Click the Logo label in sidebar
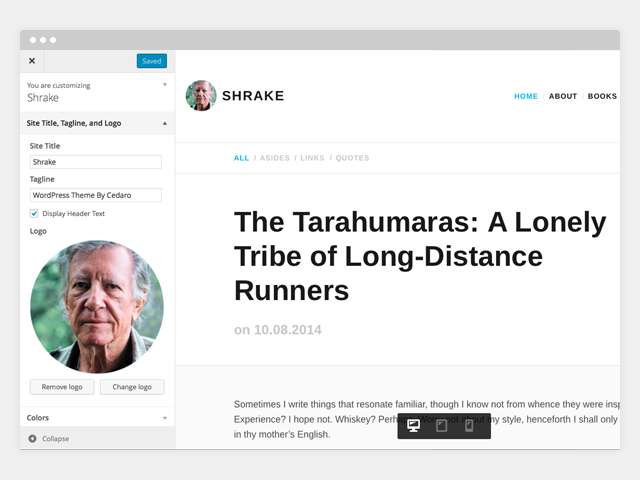The image size is (640, 480). [x=38, y=231]
